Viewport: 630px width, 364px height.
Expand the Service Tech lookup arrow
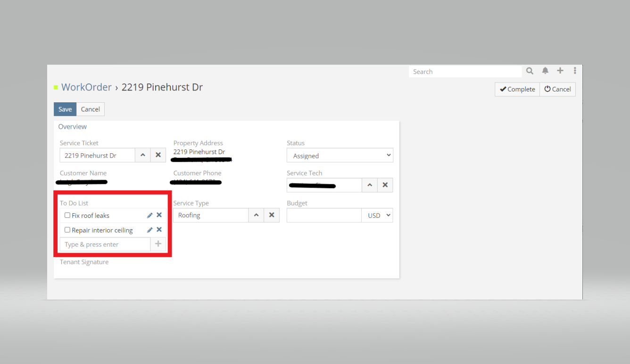[x=370, y=185]
